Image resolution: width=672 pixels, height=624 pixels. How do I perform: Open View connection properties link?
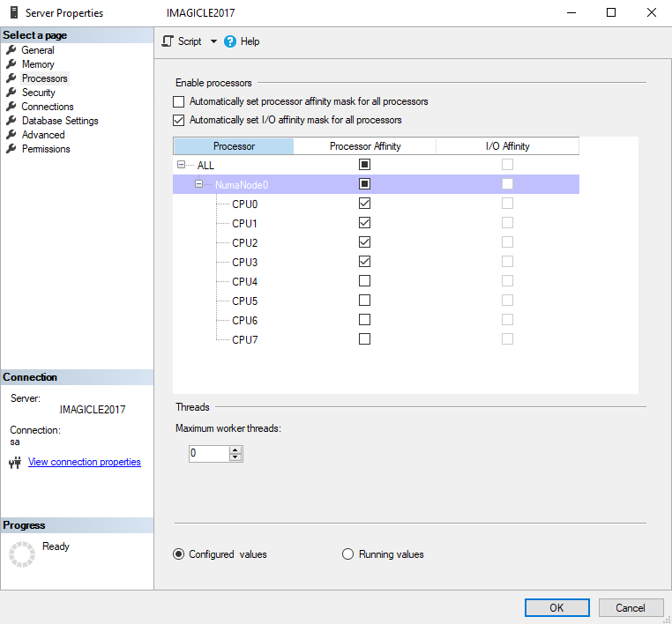(x=84, y=462)
